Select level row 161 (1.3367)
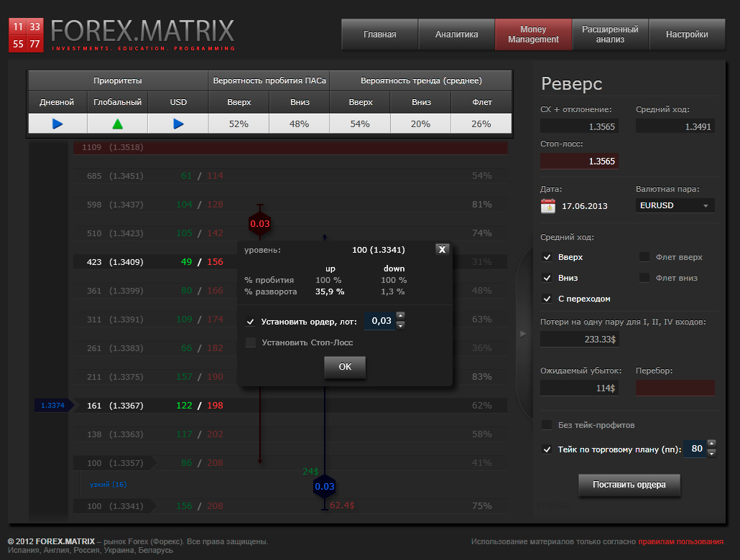The height and width of the screenshot is (560, 740). pos(290,405)
